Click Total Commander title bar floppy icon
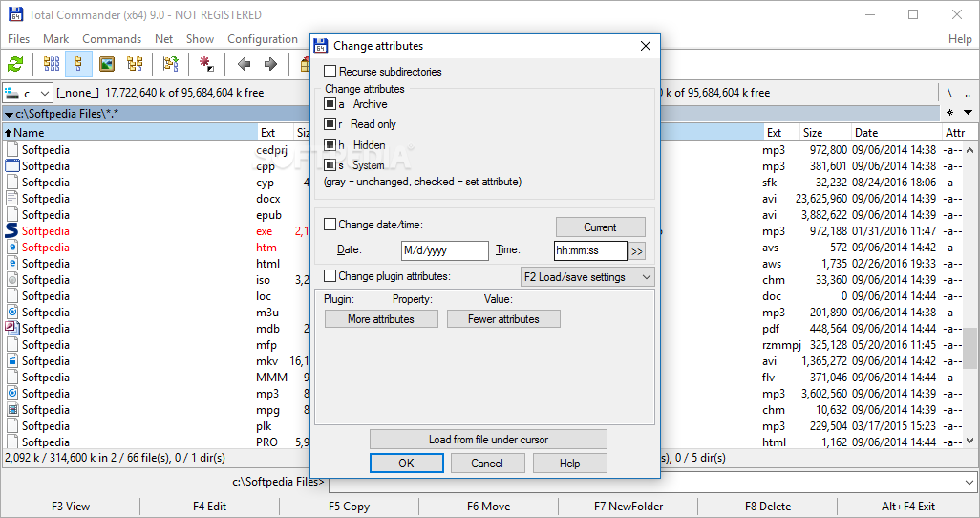 [15, 14]
